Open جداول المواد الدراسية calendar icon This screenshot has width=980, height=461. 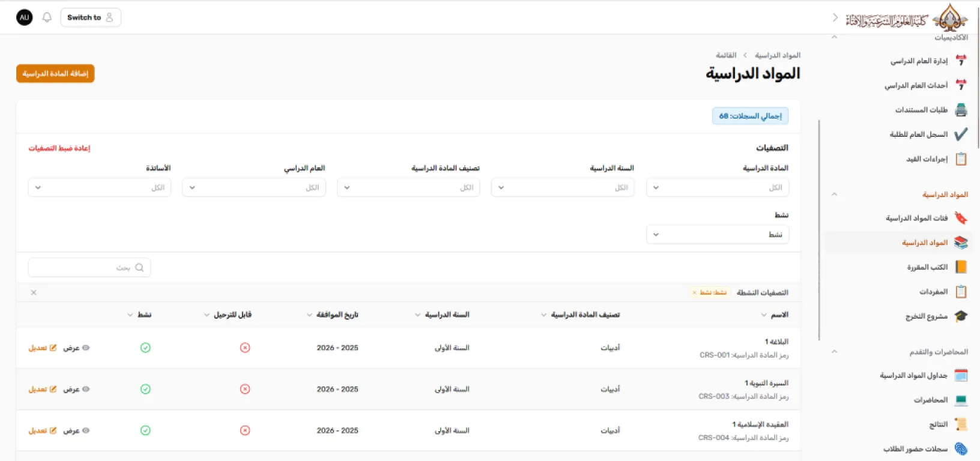click(961, 376)
